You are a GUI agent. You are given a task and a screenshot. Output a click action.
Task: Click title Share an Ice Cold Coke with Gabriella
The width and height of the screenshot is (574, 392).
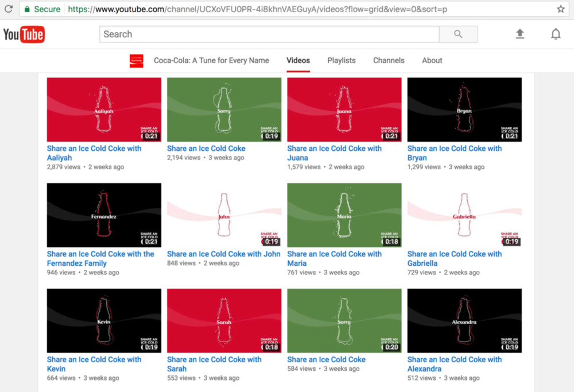(454, 259)
